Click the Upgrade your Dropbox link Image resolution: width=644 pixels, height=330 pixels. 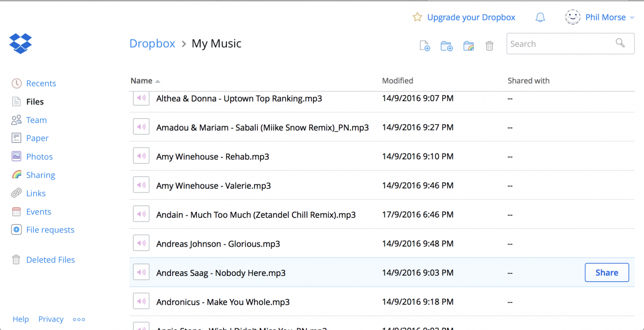471,17
